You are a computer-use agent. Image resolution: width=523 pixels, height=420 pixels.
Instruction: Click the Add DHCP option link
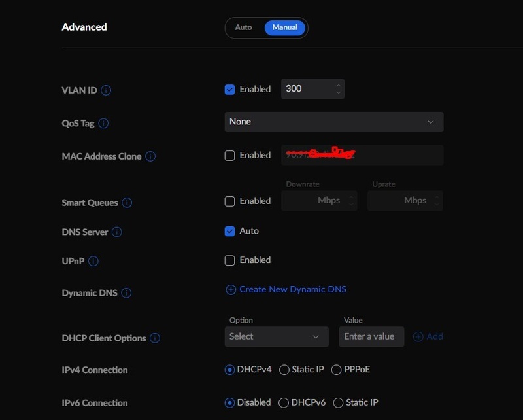435,336
